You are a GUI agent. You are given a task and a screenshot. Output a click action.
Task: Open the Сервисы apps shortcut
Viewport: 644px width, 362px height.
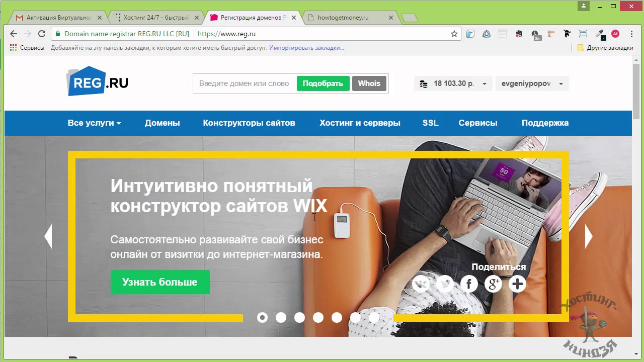[x=27, y=48]
